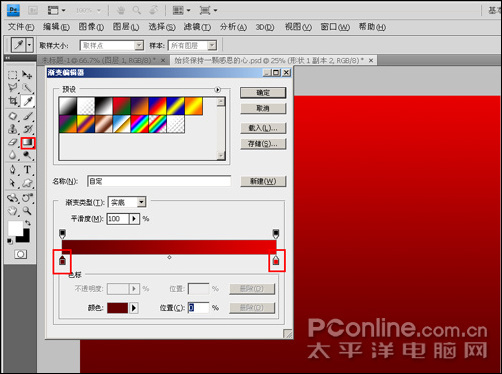Viewport: 502px width, 374px height.
Task: Select the Eyedropper tool in toolbox
Action: (27, 101)
